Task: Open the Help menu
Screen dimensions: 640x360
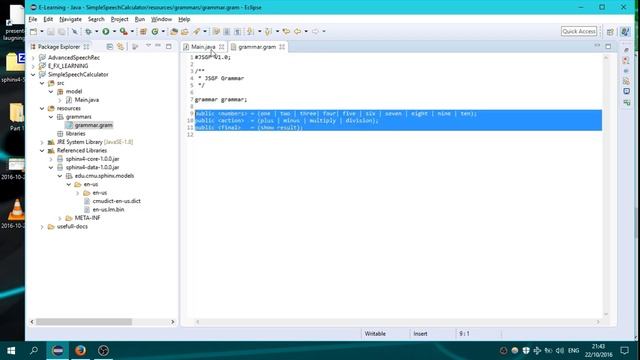Action: (x=184, y=19)
